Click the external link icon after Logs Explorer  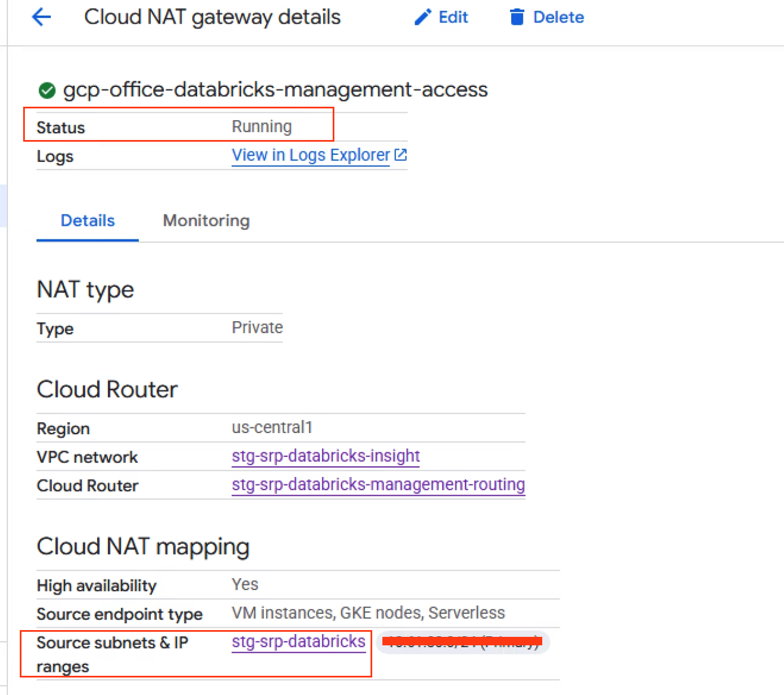coord(400,155)
